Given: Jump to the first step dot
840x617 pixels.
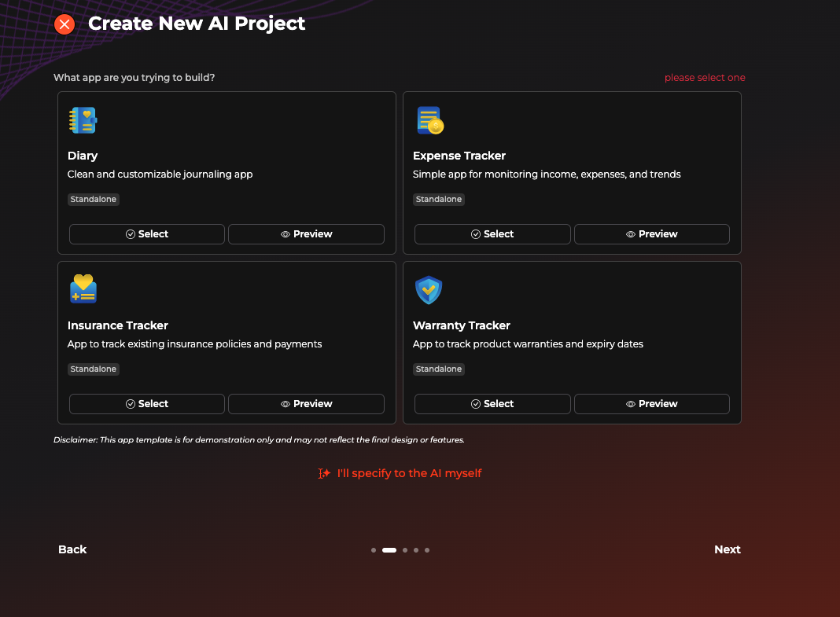Looking at the screenshot, I should pos(374,550).
